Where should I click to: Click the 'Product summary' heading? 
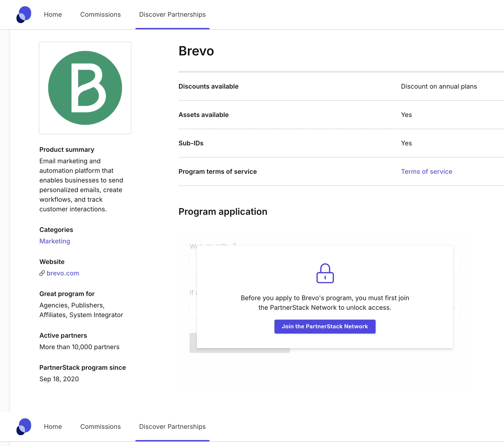pos(67,150)
